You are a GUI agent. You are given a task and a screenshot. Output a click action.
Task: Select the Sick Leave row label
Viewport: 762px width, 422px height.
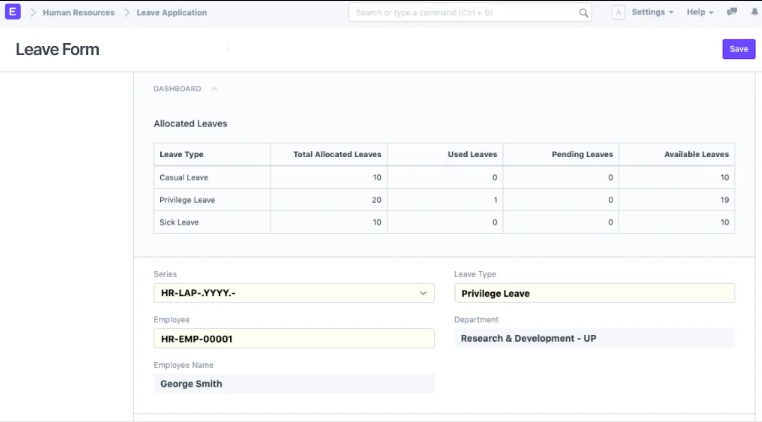[179, 222]
